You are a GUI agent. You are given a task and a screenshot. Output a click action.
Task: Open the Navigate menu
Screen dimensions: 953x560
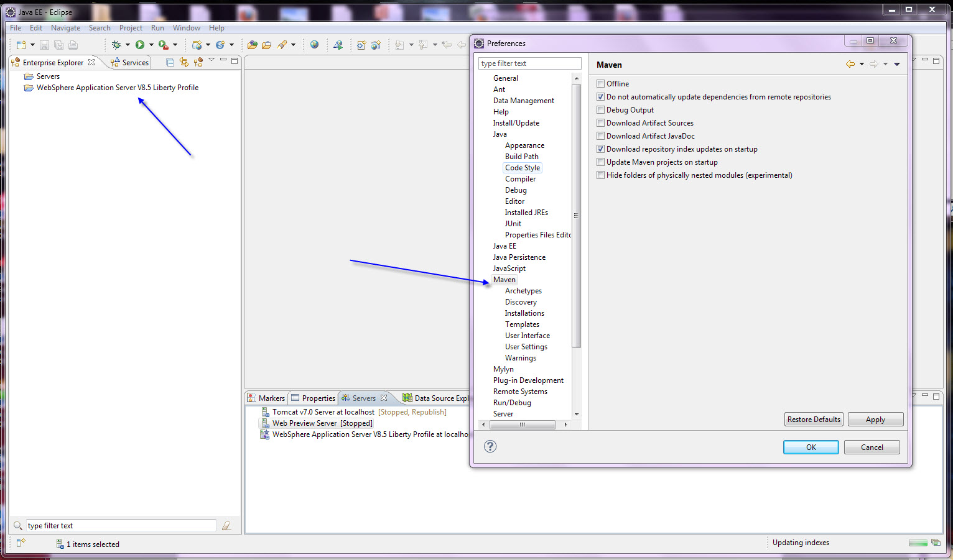coord(65,28)
